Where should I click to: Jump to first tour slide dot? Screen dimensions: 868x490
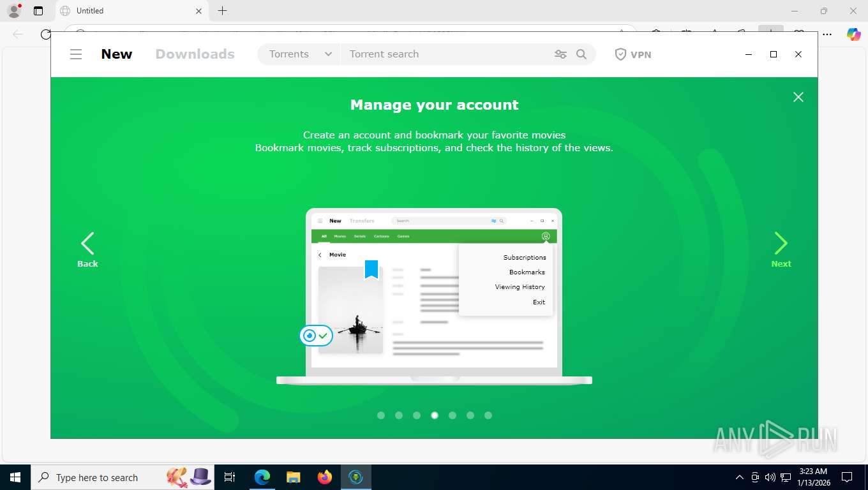tap(381, 415)
